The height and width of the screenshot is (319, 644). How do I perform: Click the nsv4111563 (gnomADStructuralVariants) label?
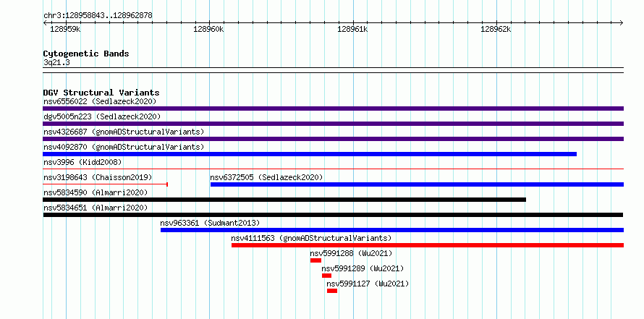[x=311, y=238]
